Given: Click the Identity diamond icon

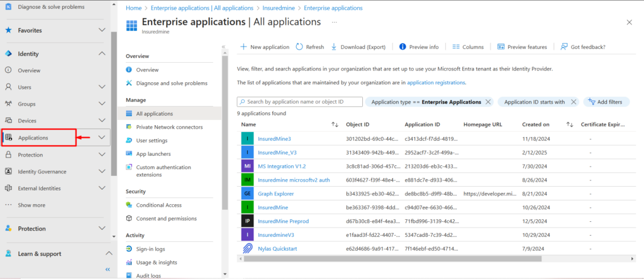Looking at the screenshot, I should point(8,54).
